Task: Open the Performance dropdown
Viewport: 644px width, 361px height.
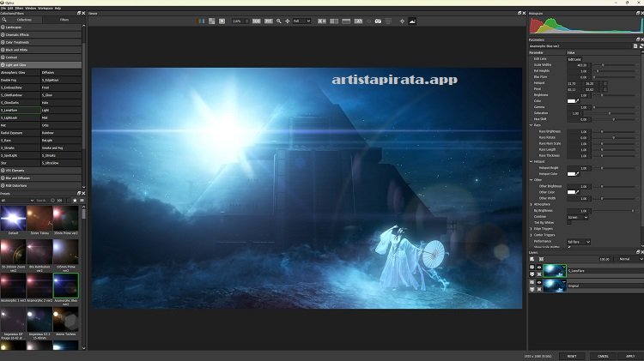Action: (579, 242)
